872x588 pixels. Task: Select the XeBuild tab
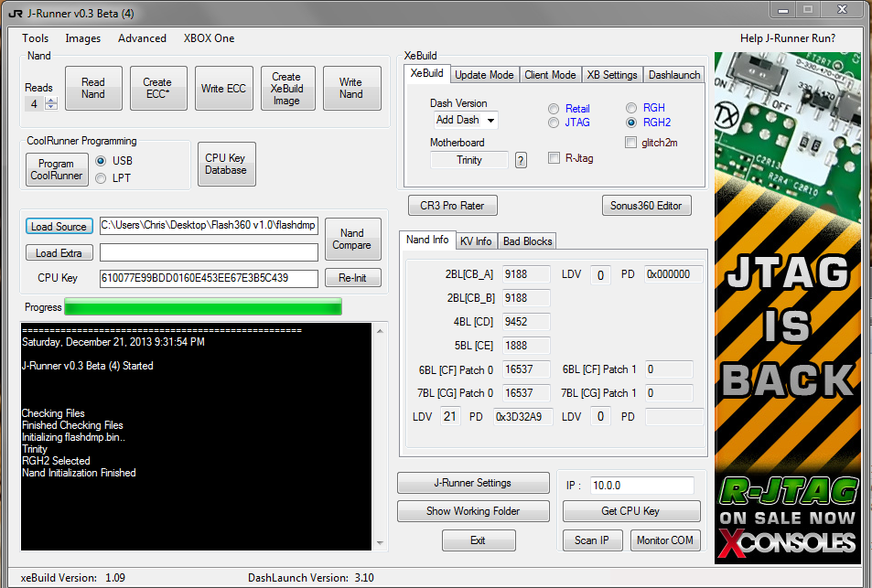coord(426,73)
